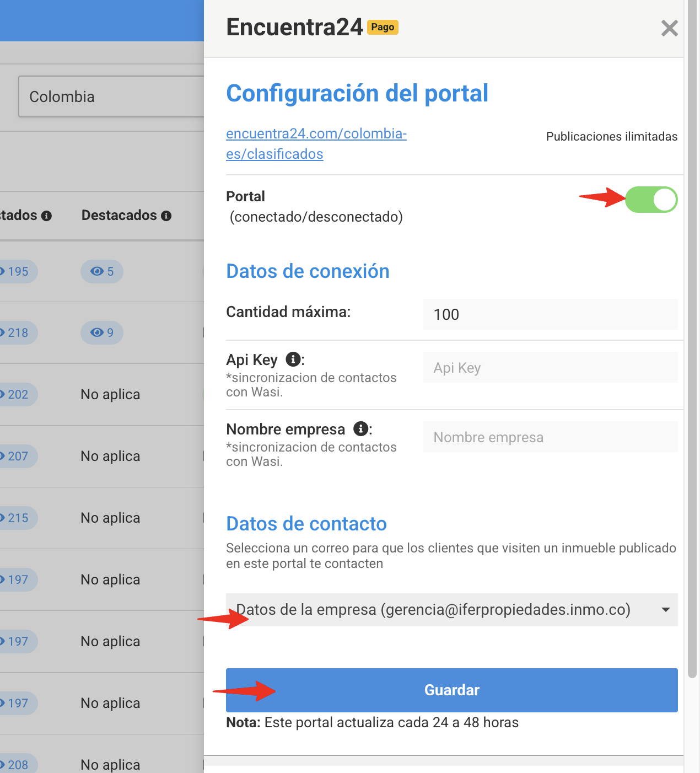Click the info icon next to the cut-off 'tados' header

(x=47, y=216)
